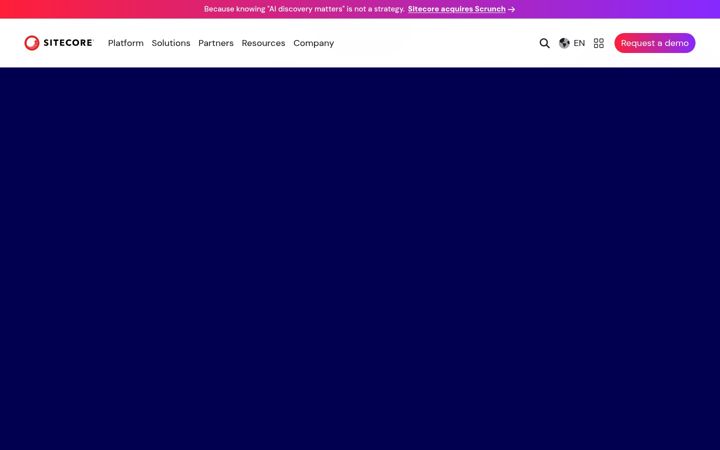Click the Request a demo button
720x450 pixels.
click(654, 43)
